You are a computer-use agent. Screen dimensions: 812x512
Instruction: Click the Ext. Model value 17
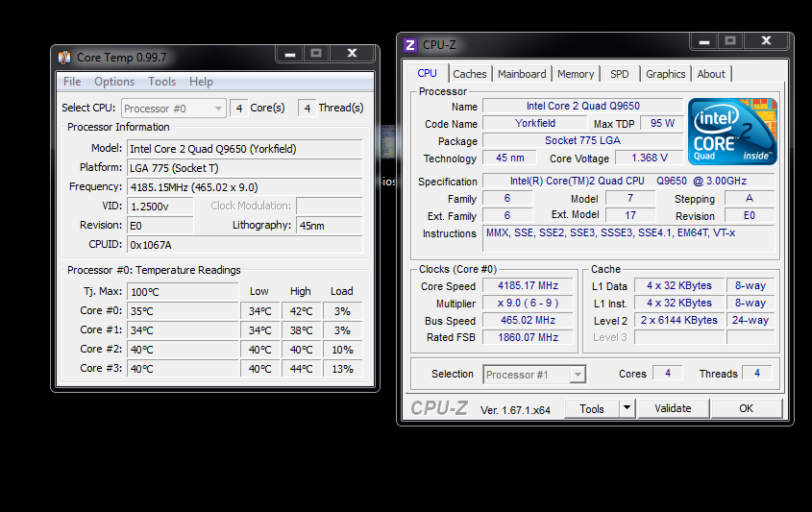click(x=630, y=215)
